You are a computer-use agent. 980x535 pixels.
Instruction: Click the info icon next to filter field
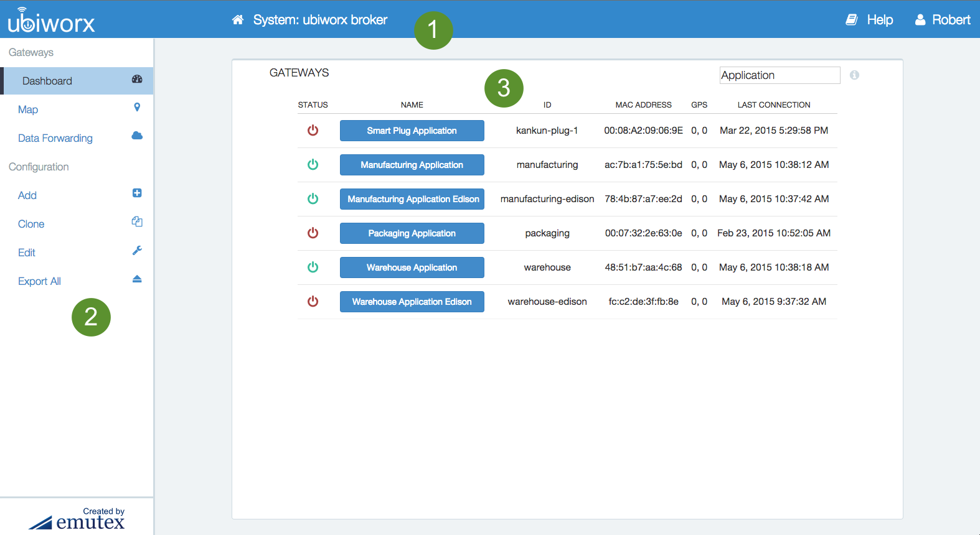854,75
